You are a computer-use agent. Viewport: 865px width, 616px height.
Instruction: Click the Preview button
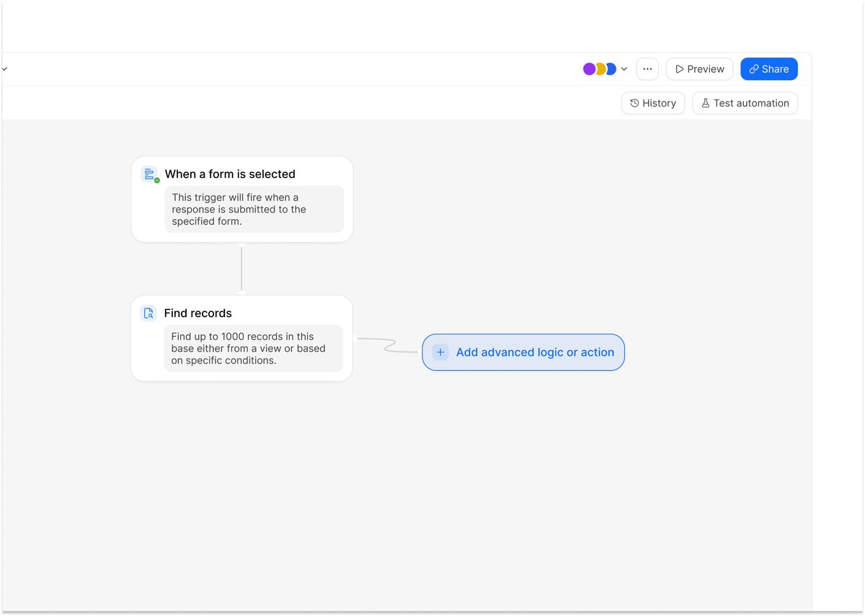(x=699, y=69)
